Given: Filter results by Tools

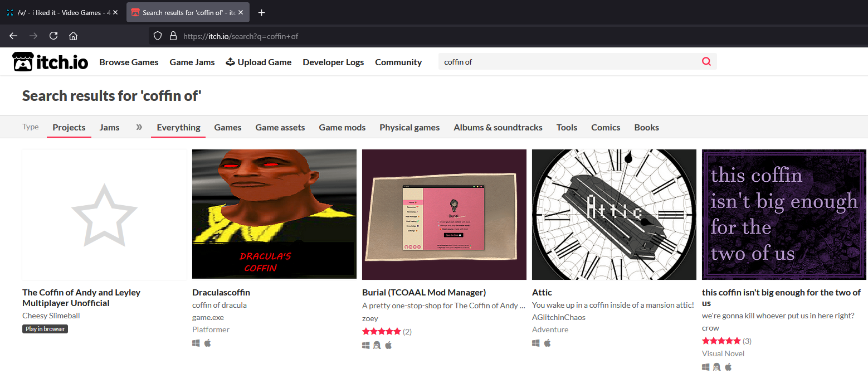Looking at the screenshot, I should (x=567, y=127).
